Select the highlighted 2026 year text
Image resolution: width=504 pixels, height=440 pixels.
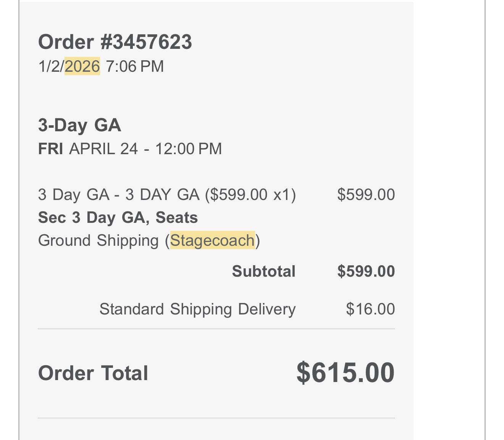click(82, 66)
